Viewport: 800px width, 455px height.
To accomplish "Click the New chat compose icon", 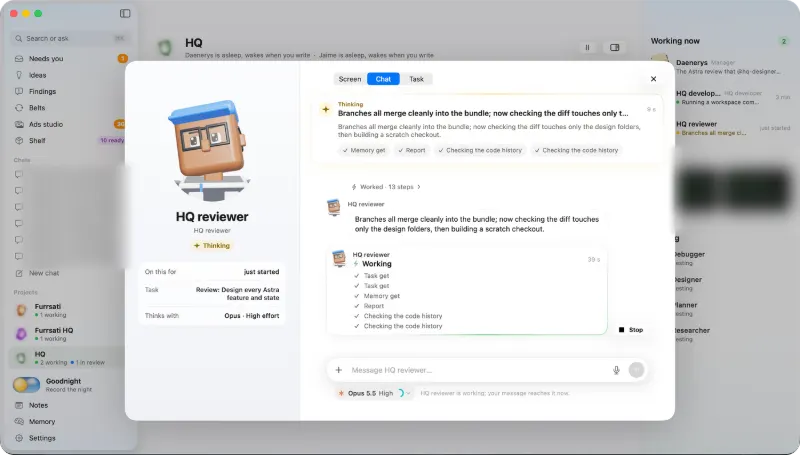I will point(19,273).
